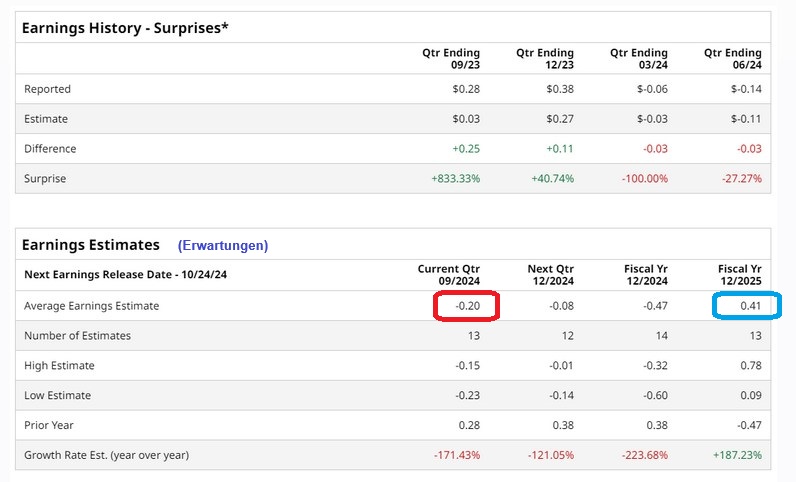This screenshot has width=796, height=482.
Task: Select the 0.78 high estimate value
Action: 749,366
